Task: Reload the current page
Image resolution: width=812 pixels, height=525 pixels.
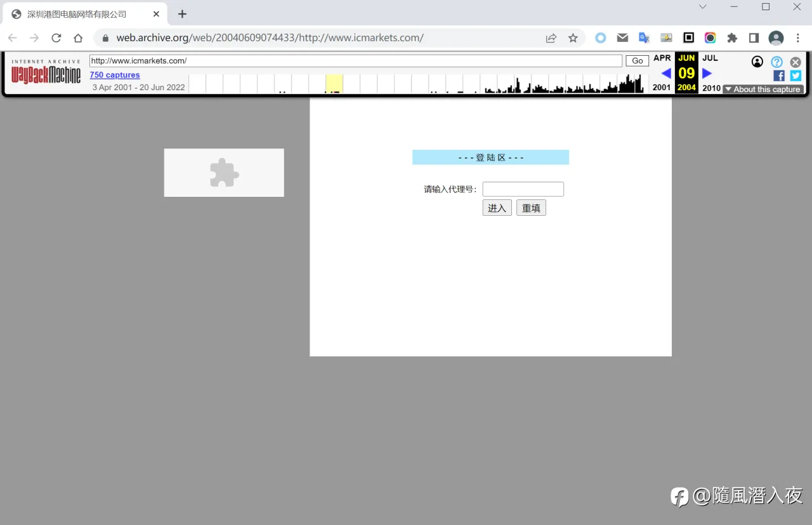Action: (x=56, y=38)
